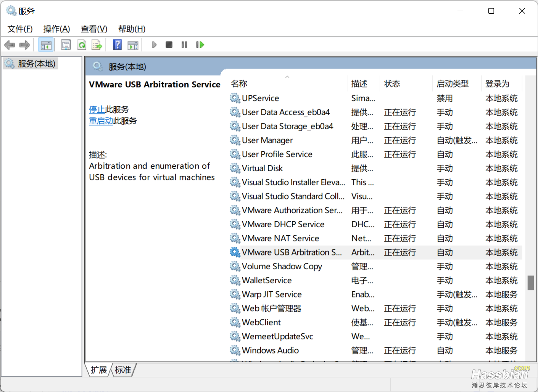Switch to the 扩展 tab
538x392 pixels.
[x=99, y=370]
